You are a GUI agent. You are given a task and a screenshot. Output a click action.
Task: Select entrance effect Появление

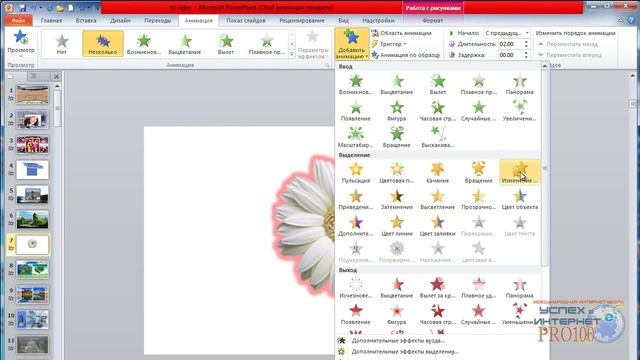pos(356,111)
